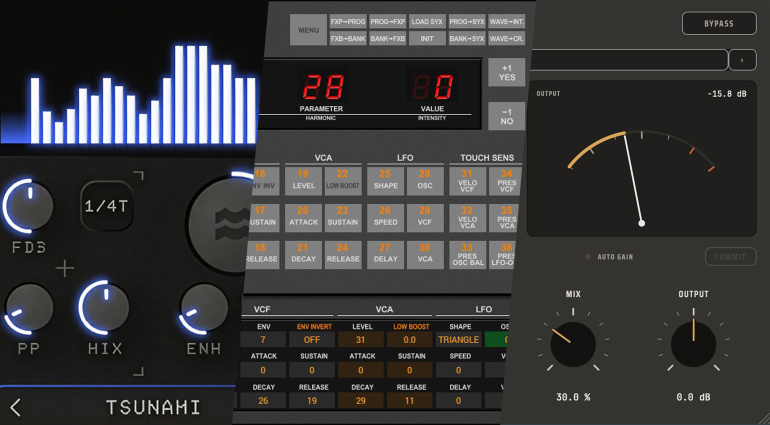The image size is (770, 425).
Task: Click the plus icon below FDB knob
Action: coord(64,268)
